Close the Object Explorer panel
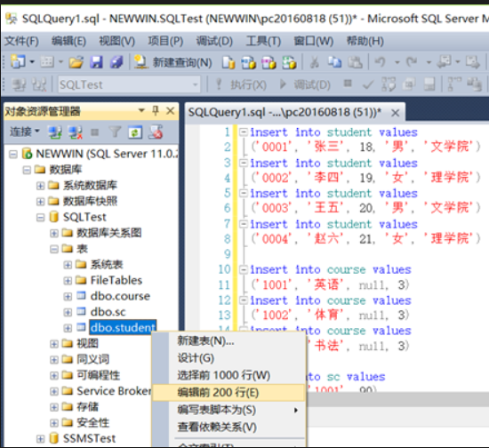 pyautogui.click(x=171, y=111)
